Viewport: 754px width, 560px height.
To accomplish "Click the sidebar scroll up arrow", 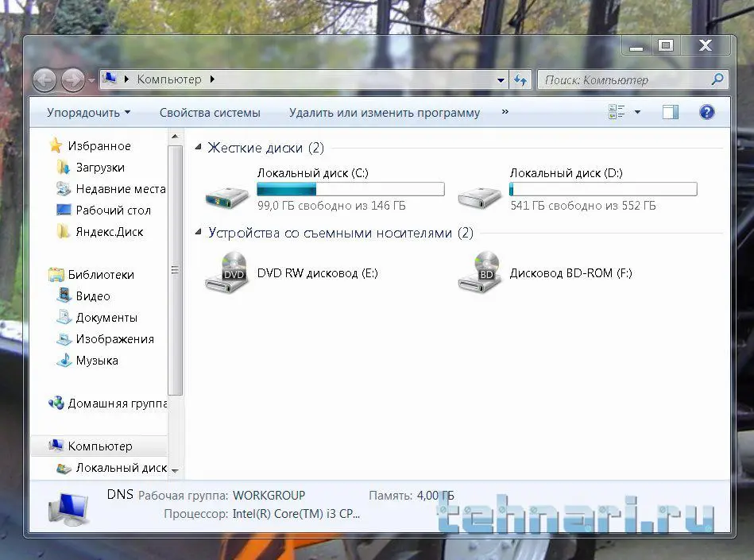I will 175,137.
